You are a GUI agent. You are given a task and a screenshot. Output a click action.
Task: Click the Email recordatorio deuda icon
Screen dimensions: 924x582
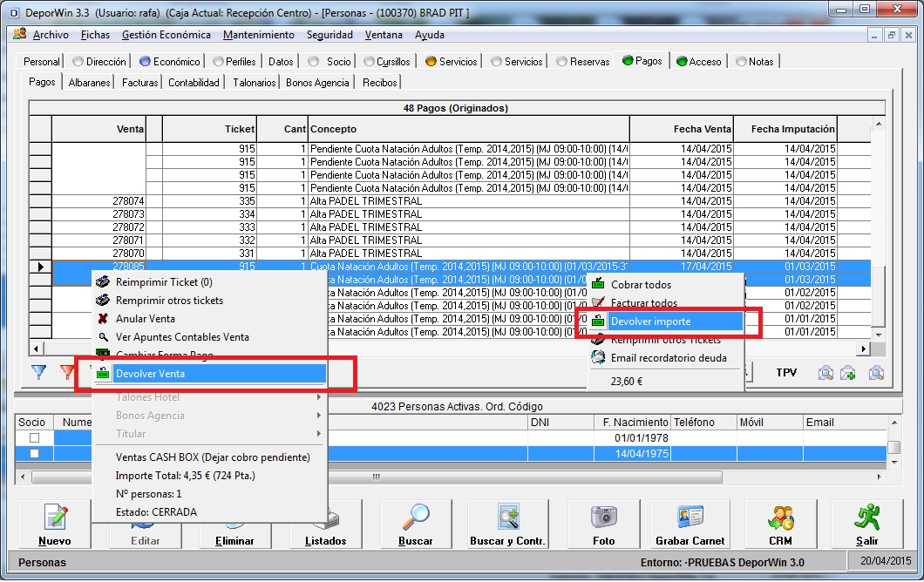tap(598, 357)
